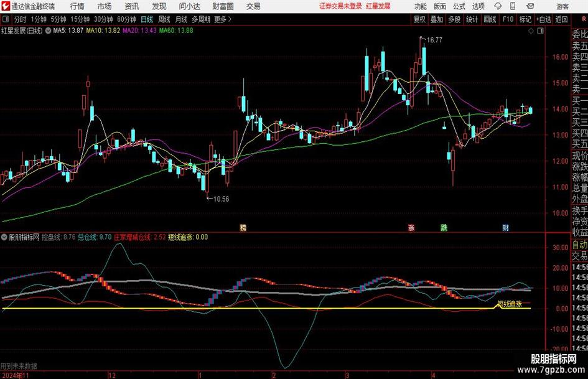Click the red 红星发展 stock name in title bar
Image resolution: width=588 pixels, height=379 pixels.
click(378, 6)
